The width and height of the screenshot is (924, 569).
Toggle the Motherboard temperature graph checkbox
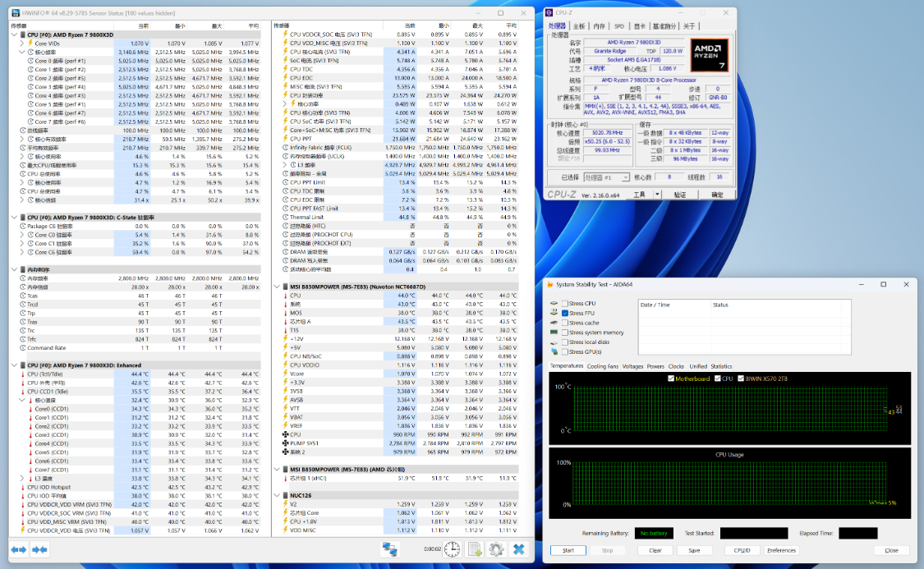click(670, 379)
